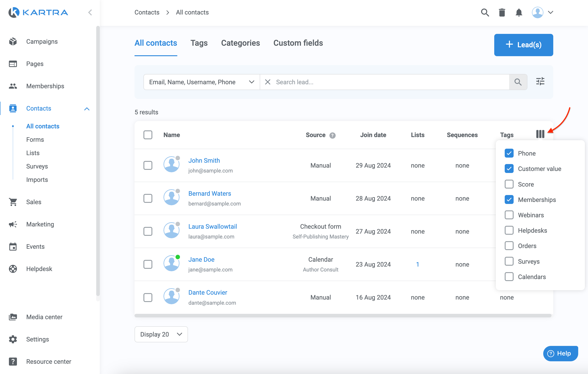Click the Source help question mark icon
The image size is (588, 374).
[332, 135]
